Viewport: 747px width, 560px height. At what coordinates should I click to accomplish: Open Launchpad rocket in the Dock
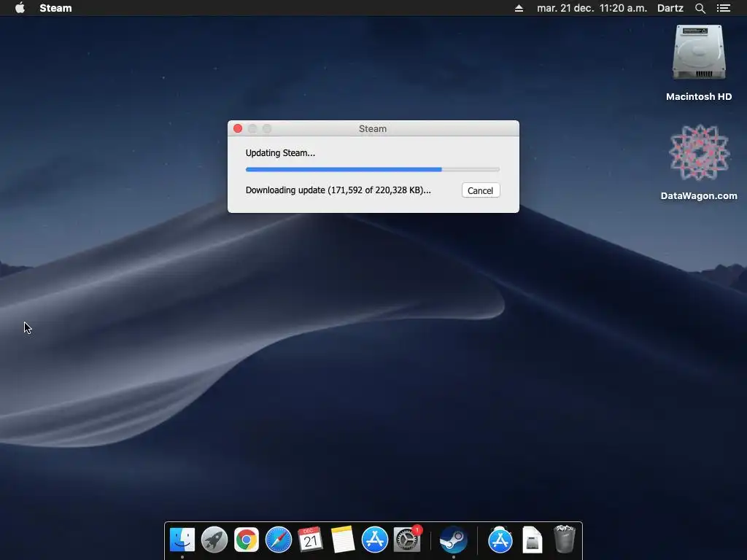click(x=214, y=540)
